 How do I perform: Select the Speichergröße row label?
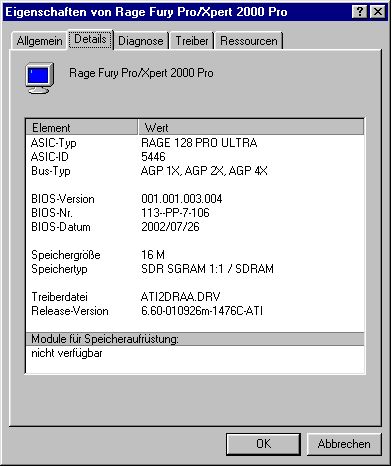point(66,255)
